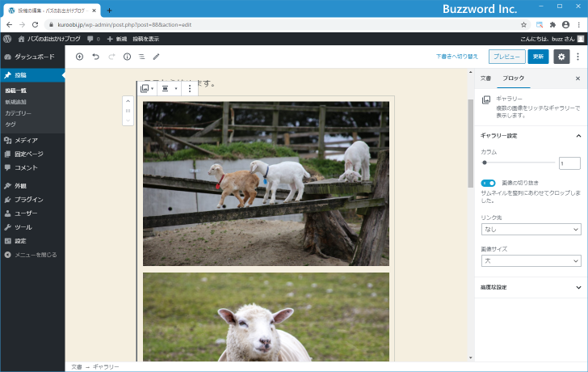This screenshot has width=588, height=372.
Task: Move gallery block down
Action: (x=128, y=120)
